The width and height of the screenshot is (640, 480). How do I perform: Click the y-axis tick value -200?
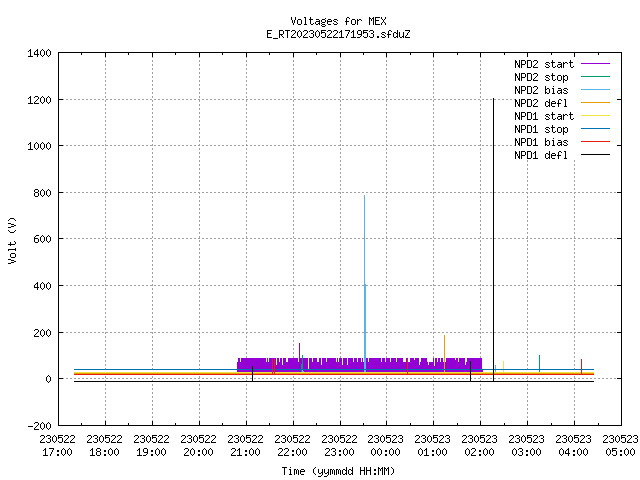coord(39,426)
